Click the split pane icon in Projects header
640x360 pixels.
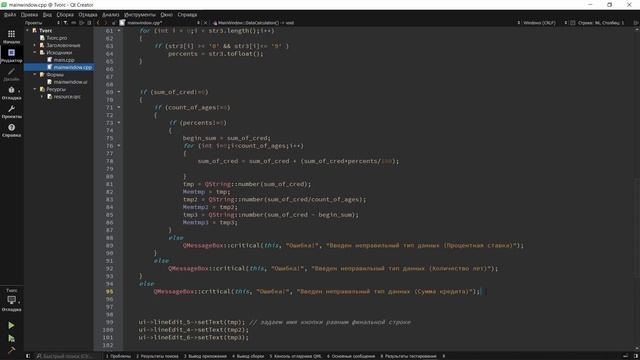(x=82, y=23)
